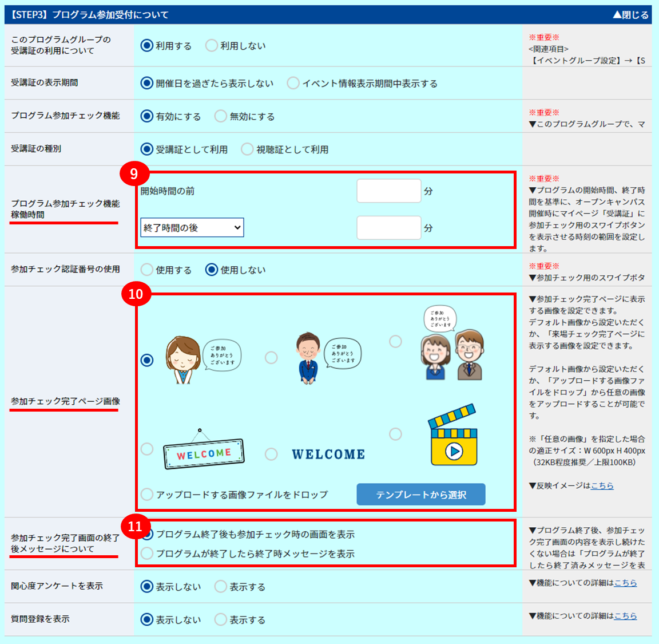The image size is (659, 644).
Task: Select radio for plain blue WELCOME text
Action: [x=271, y=455]
